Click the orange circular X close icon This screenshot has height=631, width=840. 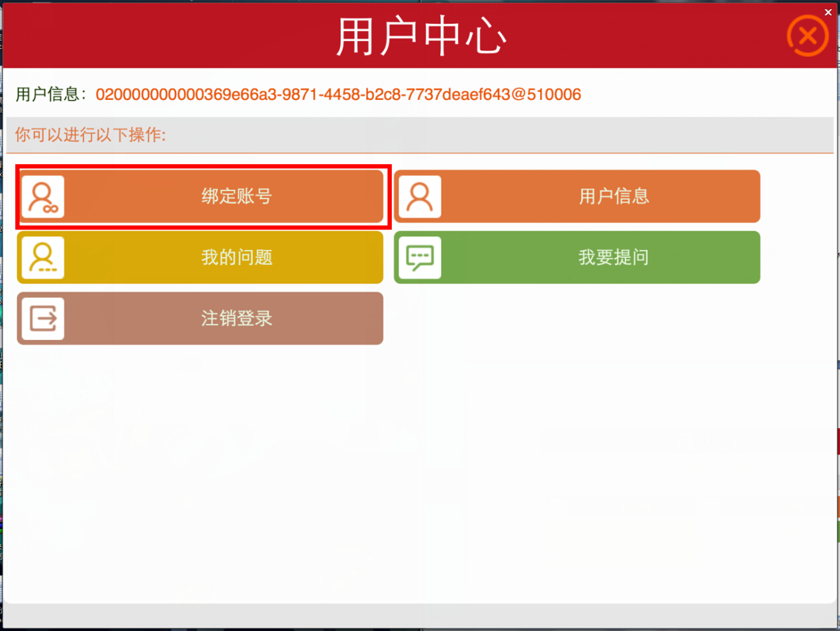[x=807, y=35]
